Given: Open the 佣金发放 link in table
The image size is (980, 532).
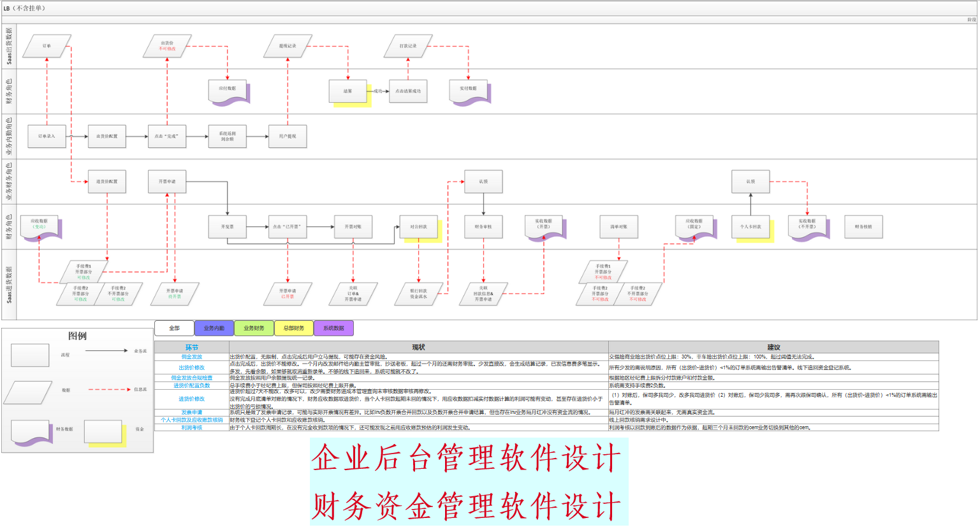Looking at the screenshot, I should click(191, 357).
